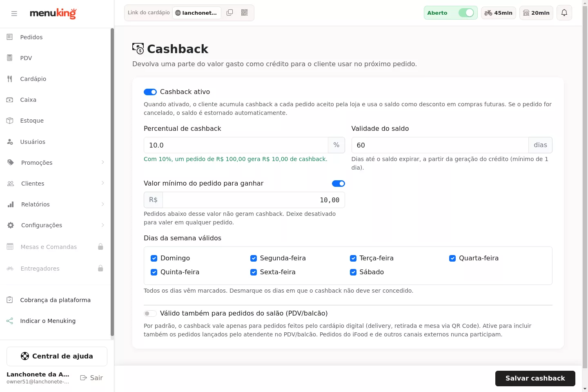Toggle the Valor mínimo do pedido switch

pos(339,184)
